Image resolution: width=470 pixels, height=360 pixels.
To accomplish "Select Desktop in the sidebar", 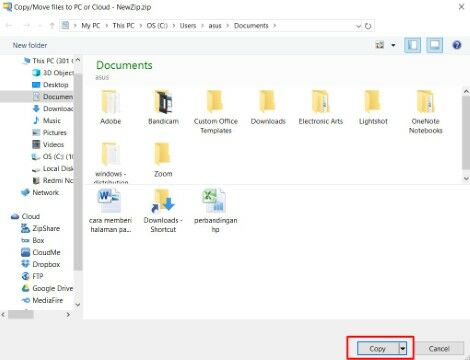I will (x=50, y=85).
